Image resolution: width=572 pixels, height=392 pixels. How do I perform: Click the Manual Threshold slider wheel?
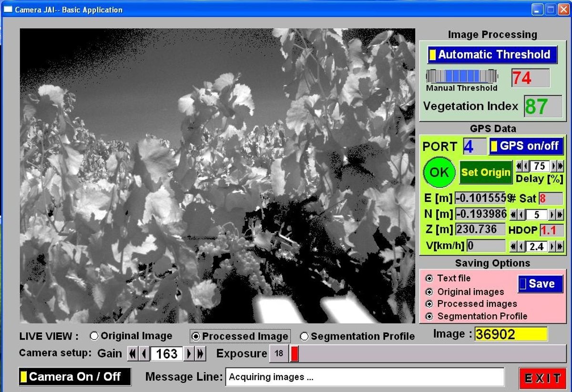pos(461,76)
